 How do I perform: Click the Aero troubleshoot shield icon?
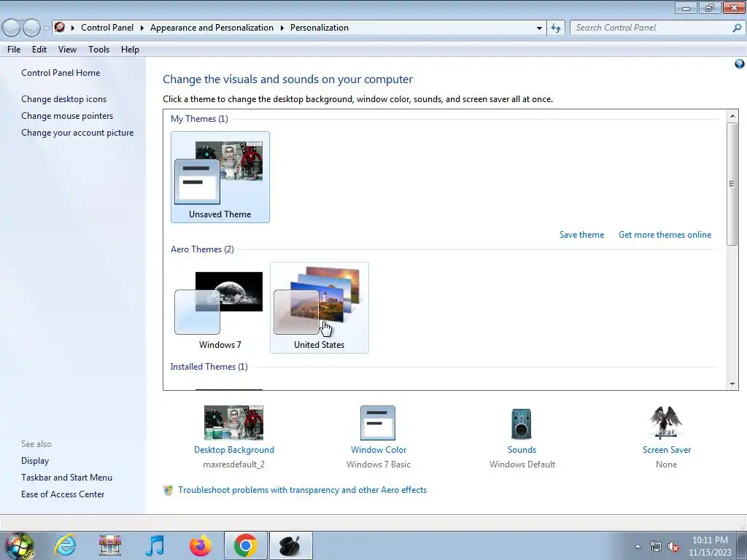tap(168, 490)
